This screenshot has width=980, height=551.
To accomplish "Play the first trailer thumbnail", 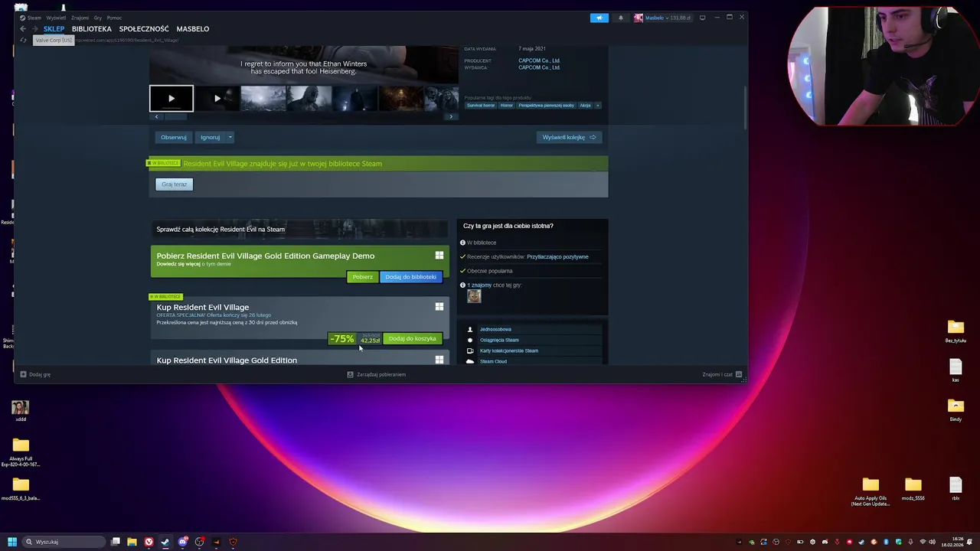I will point(171,98).
